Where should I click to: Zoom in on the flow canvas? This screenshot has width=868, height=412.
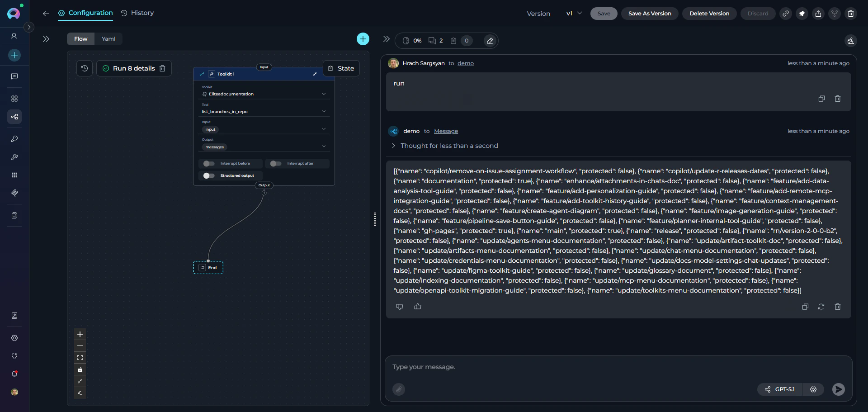pyautogui.click(x=80, y=334)
